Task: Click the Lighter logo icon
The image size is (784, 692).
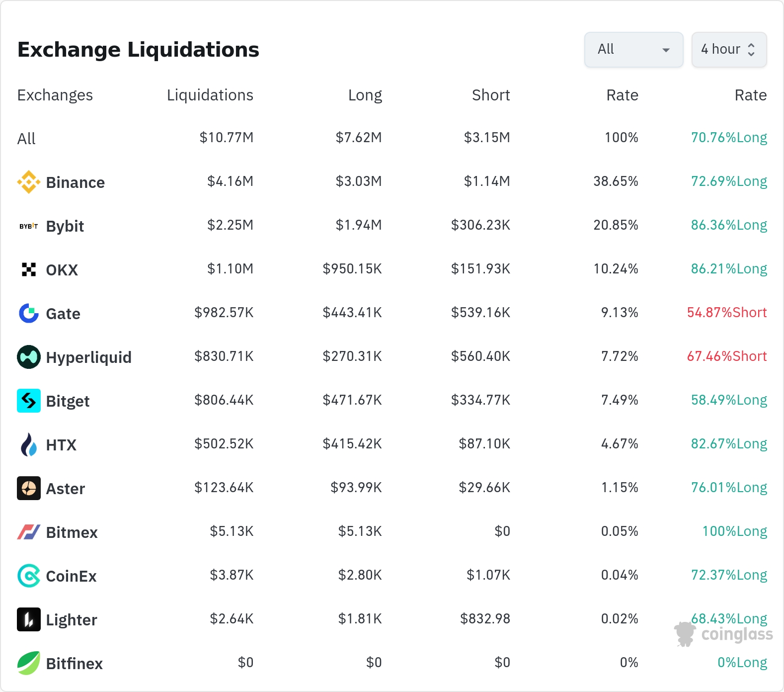Action: pos(29,619)
